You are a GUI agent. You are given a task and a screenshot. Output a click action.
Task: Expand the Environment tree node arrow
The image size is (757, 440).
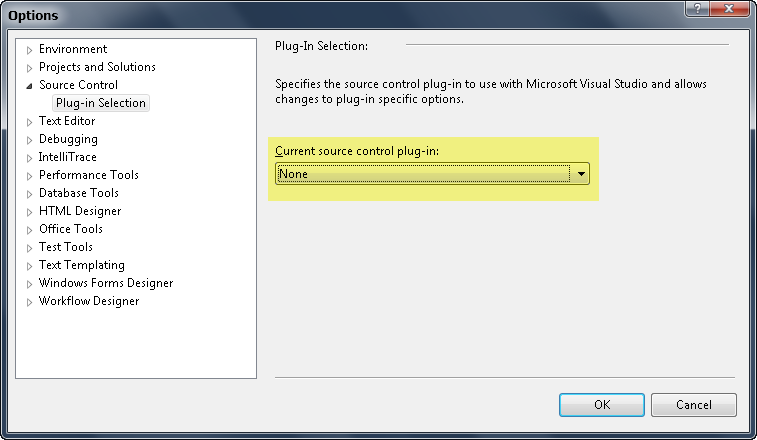(x=30, y=49)
